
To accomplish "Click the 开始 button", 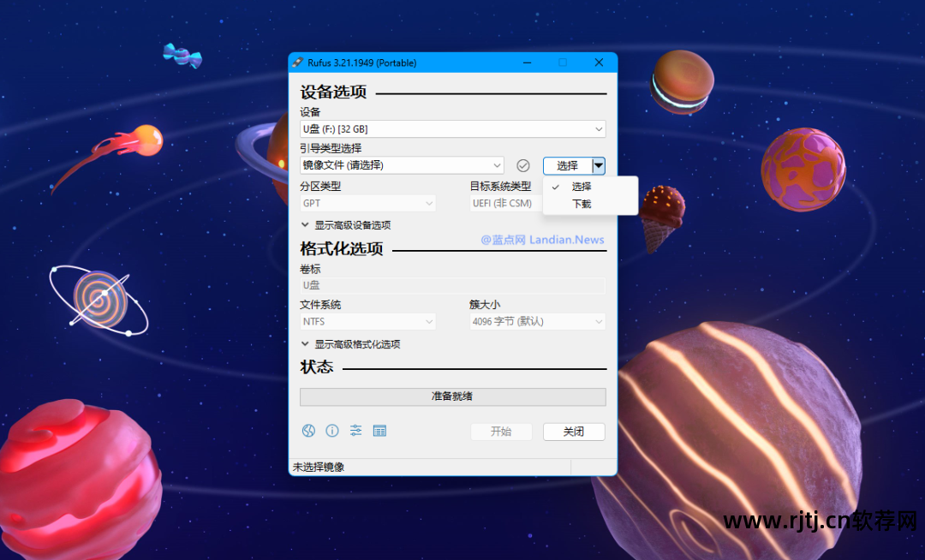I will click(501, 432).
